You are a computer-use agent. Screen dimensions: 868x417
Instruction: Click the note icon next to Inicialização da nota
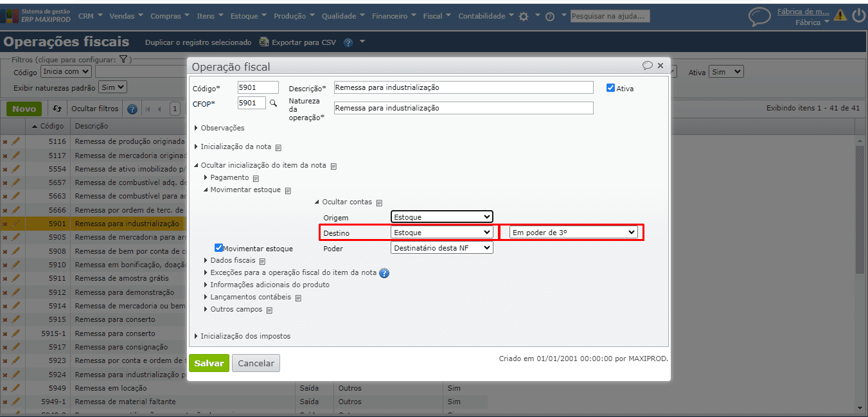[278, 147]
